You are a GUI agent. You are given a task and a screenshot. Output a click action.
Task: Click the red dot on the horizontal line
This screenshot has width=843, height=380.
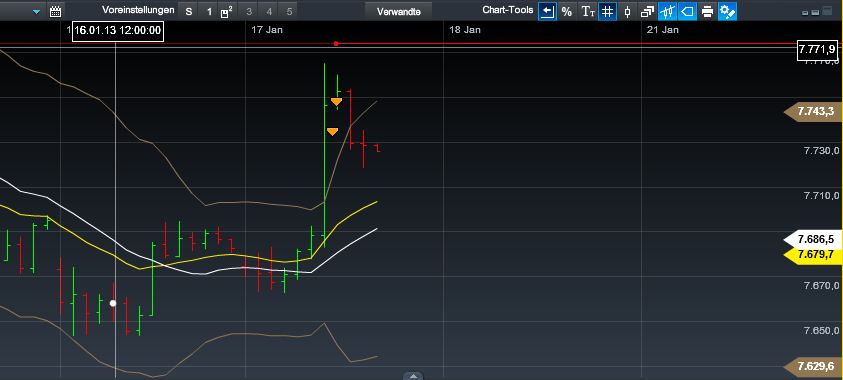[336, 44]
